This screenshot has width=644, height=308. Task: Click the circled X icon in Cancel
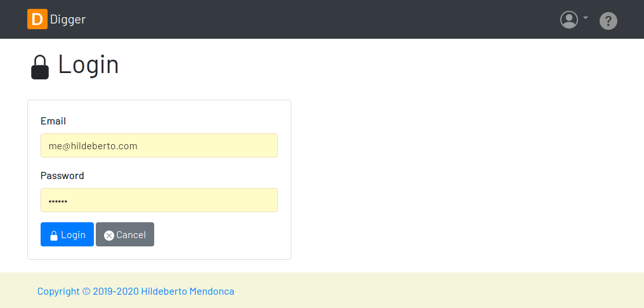(109, 235)
